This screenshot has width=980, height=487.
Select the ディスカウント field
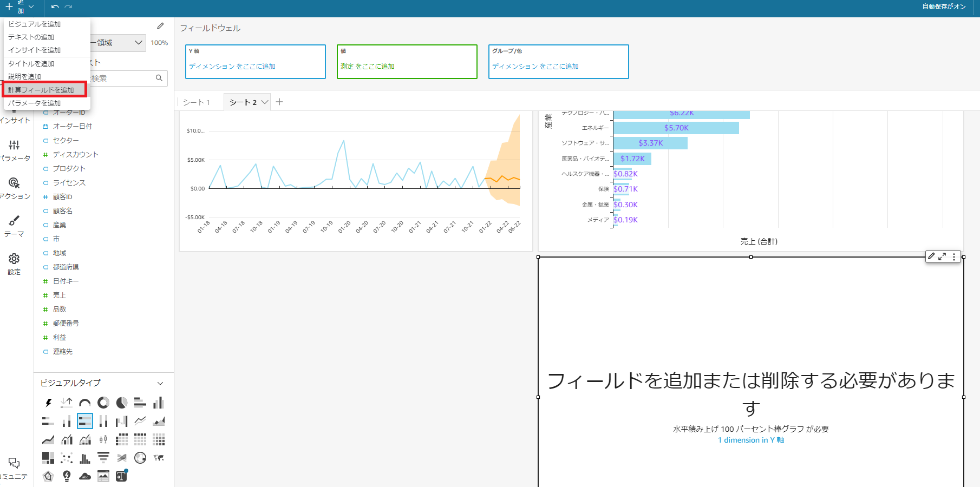pos(76,154)
